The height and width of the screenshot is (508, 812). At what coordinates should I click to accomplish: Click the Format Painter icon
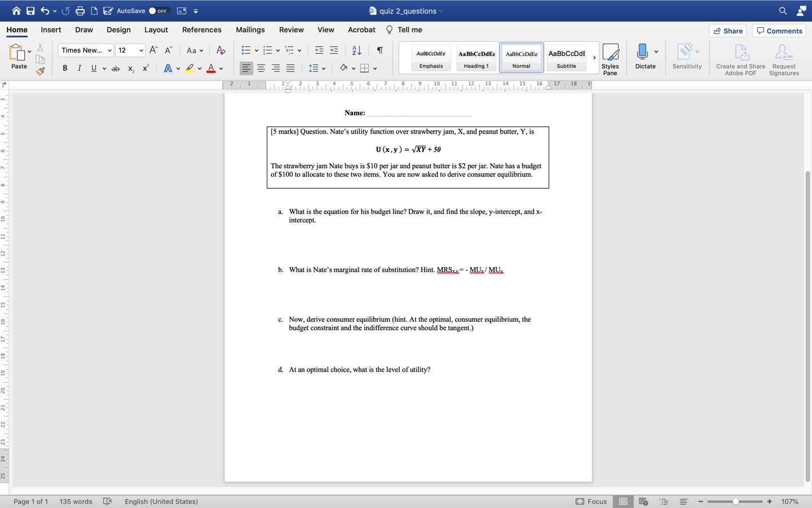coord(40,71)
